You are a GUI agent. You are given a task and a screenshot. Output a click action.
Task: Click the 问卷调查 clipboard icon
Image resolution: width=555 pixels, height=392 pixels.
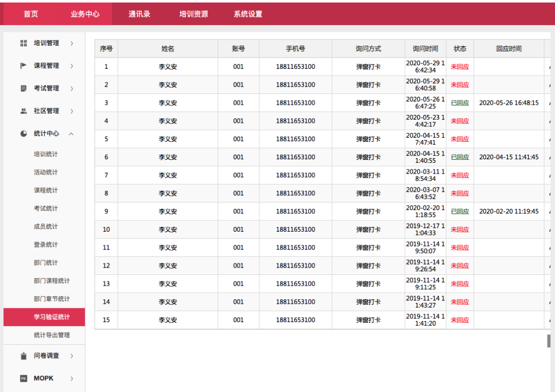coord(24,356)
